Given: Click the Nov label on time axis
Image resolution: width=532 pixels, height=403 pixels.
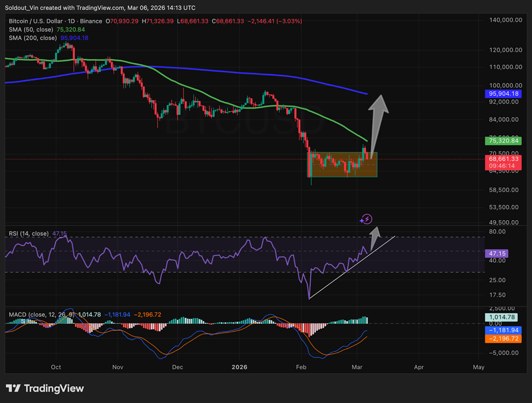Looking at the screenshot, I should coord(118,367).
